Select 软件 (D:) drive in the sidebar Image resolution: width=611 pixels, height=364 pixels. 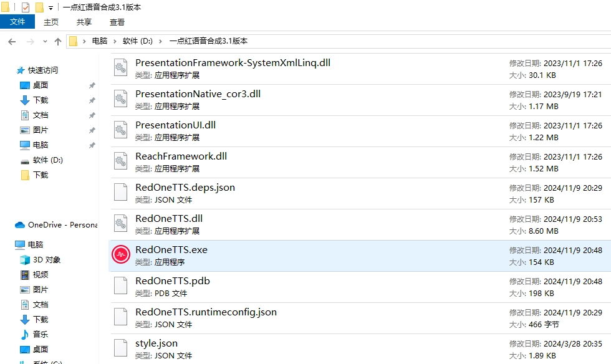pos(47,160)
